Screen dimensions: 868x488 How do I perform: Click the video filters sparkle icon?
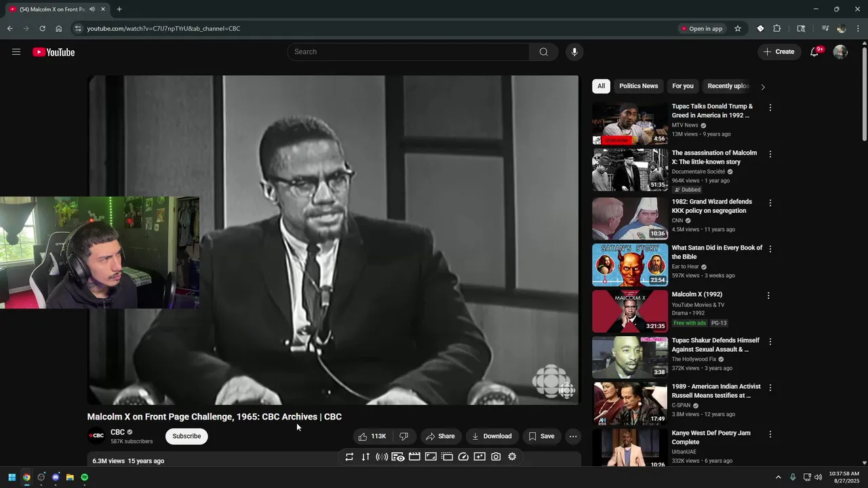click(479, 457)
